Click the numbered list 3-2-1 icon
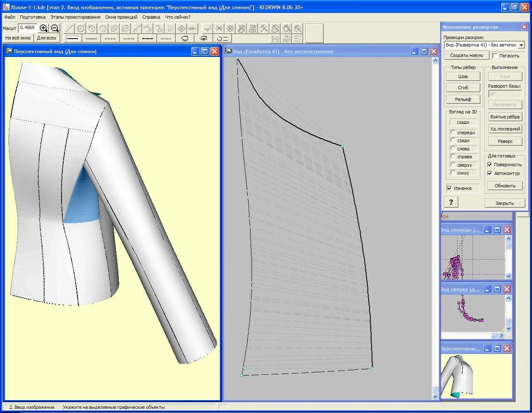The image size is (532, 413). coord(298,39)
